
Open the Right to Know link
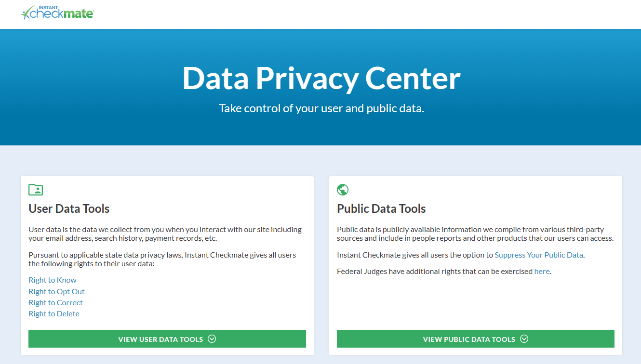(53, 280)
